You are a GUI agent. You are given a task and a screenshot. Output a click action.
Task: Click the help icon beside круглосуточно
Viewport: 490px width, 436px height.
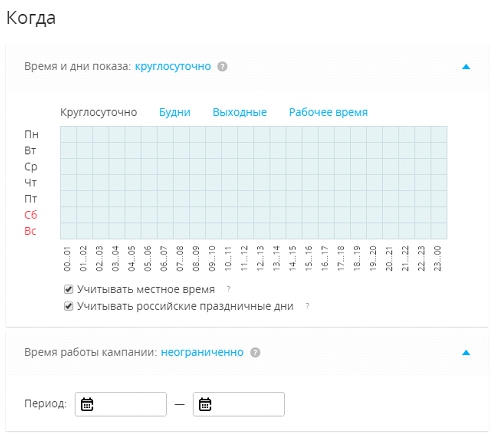pyautogui.click(x=222, y=67)
